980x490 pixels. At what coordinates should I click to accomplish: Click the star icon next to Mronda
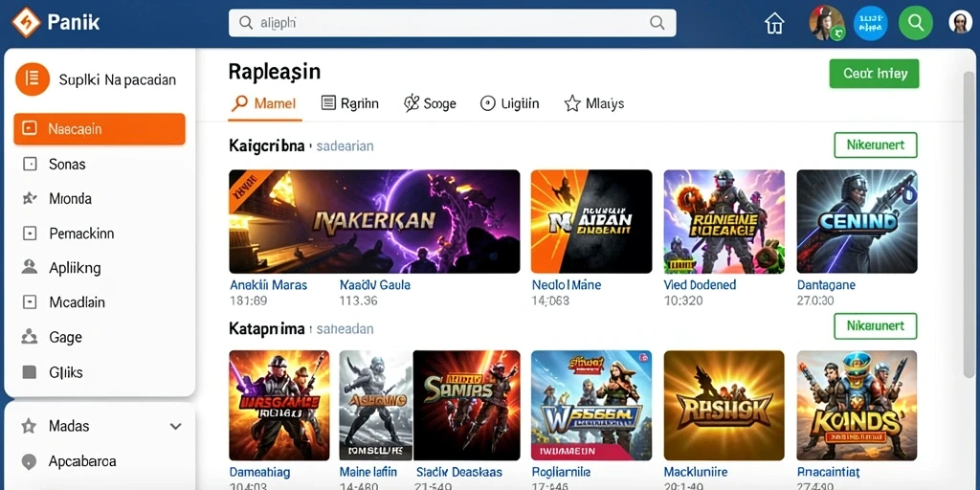(30, 199)
